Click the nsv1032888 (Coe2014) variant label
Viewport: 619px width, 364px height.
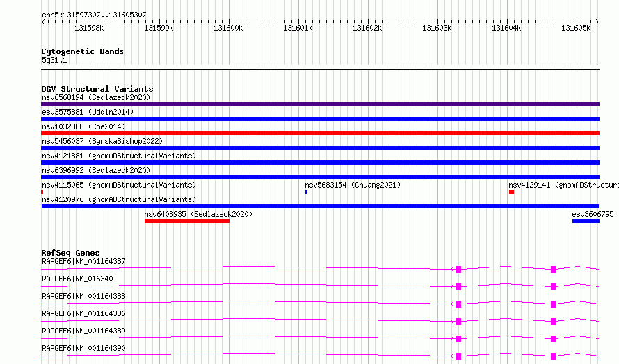point(83,126)
